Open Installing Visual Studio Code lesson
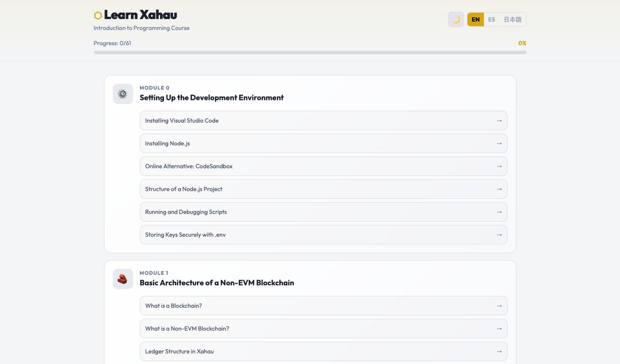Viewport: 620px width, 364px height. [x=323, y=120]
